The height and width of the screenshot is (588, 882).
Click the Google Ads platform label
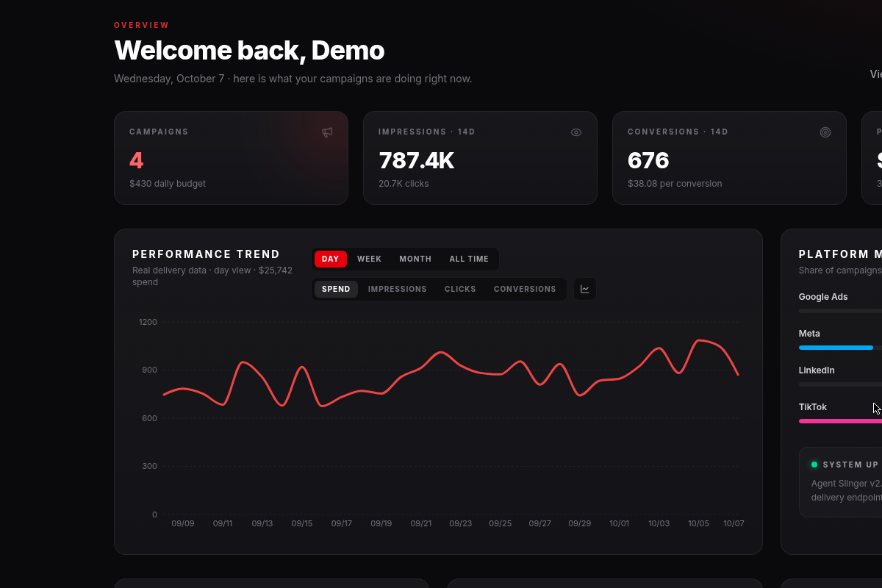[x=823, y=297]
